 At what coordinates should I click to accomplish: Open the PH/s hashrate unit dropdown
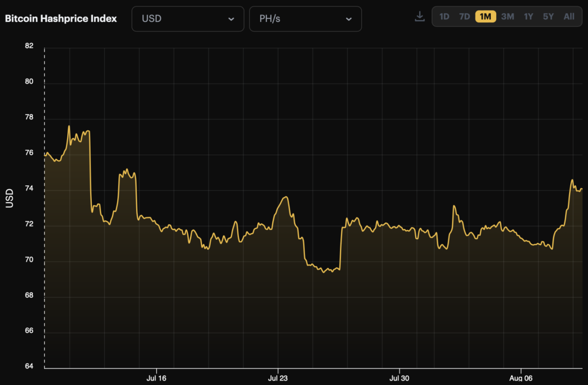305,19
